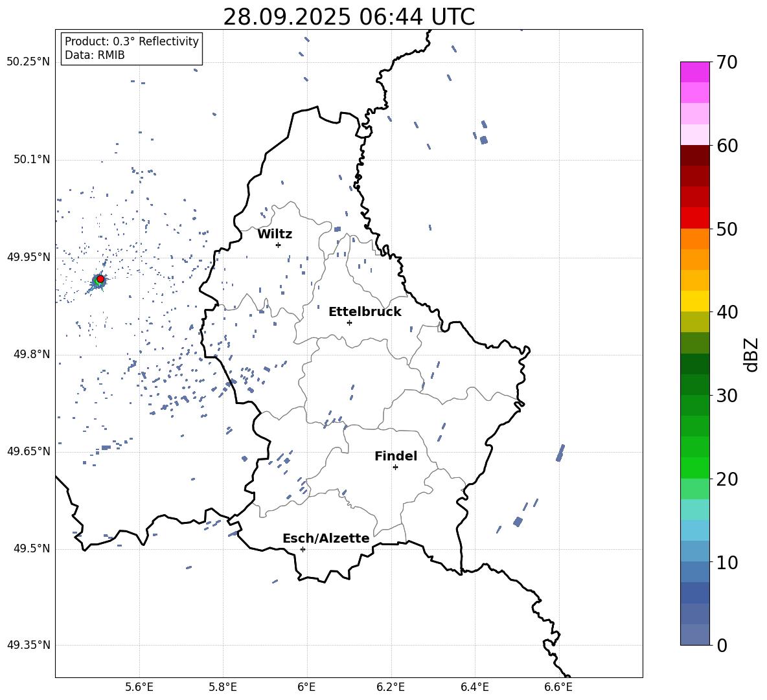Click the 6.2°E longitude label
The image size is (767, 700).
click(391, 688)
